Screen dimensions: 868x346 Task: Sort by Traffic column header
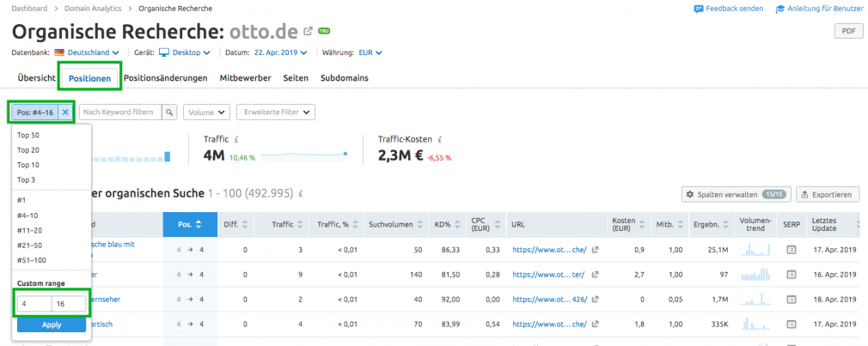[x=286, y=224]
